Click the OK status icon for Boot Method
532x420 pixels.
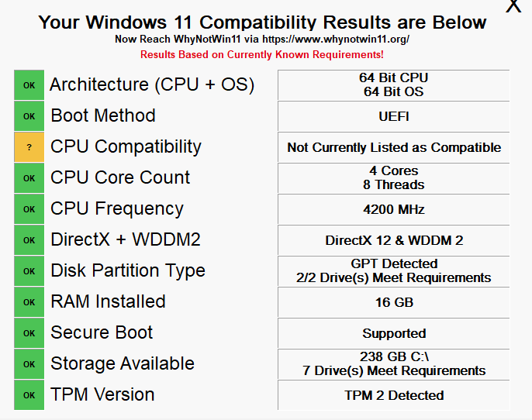pyautogui.click(x=29, y=116)
